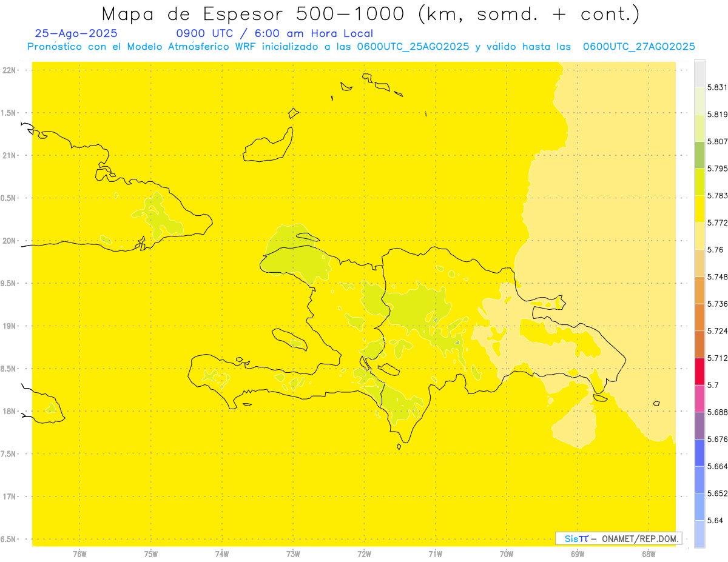Click the '71W' longitude axis label

[x=435, y=554]
